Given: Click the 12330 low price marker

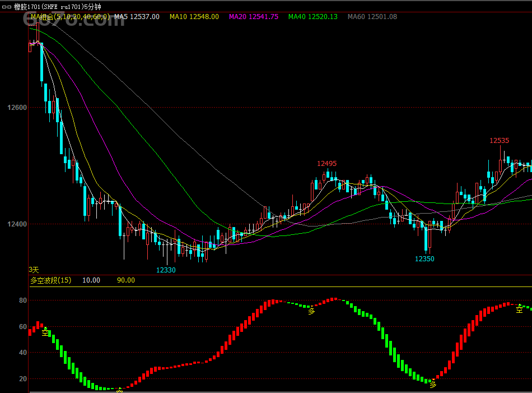Looking at the screenshot, I should [166, 270].
